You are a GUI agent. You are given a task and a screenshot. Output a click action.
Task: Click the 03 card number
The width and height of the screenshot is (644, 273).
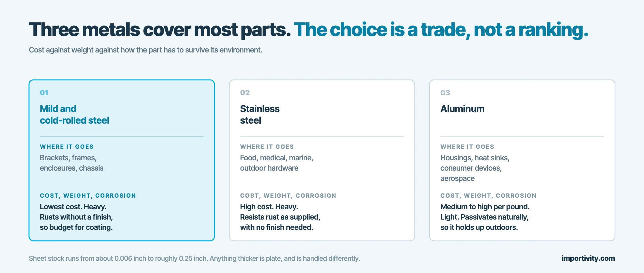coord(445,93)
